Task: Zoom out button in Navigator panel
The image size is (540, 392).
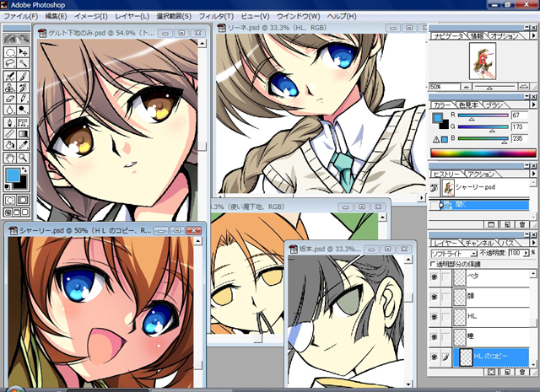Action: [467, 87]
